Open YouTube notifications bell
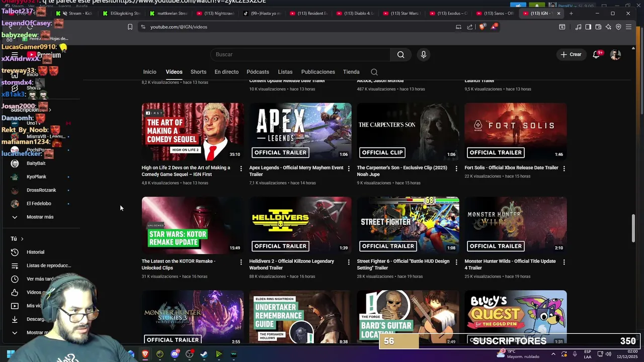Screen dimensions: 644x362 596,54
